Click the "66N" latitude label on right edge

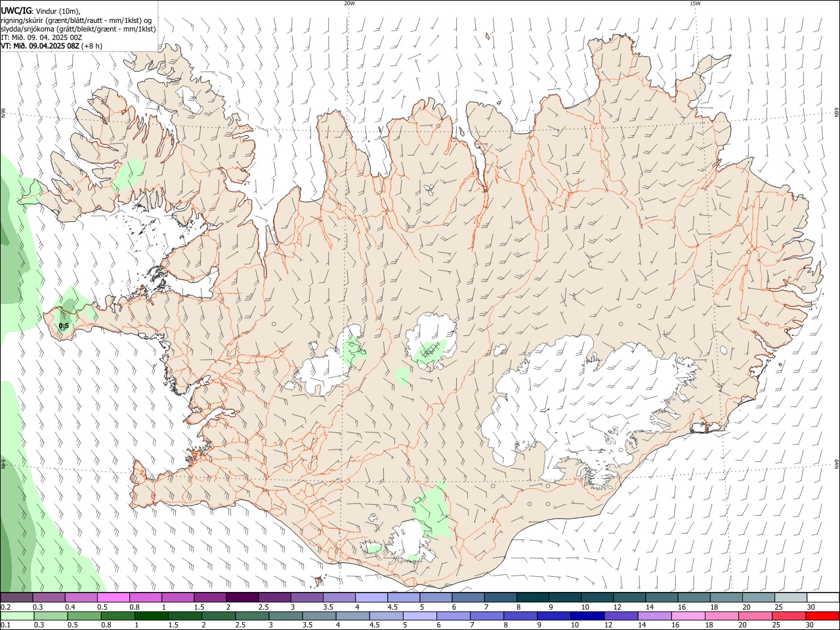(x=837, y=112)
